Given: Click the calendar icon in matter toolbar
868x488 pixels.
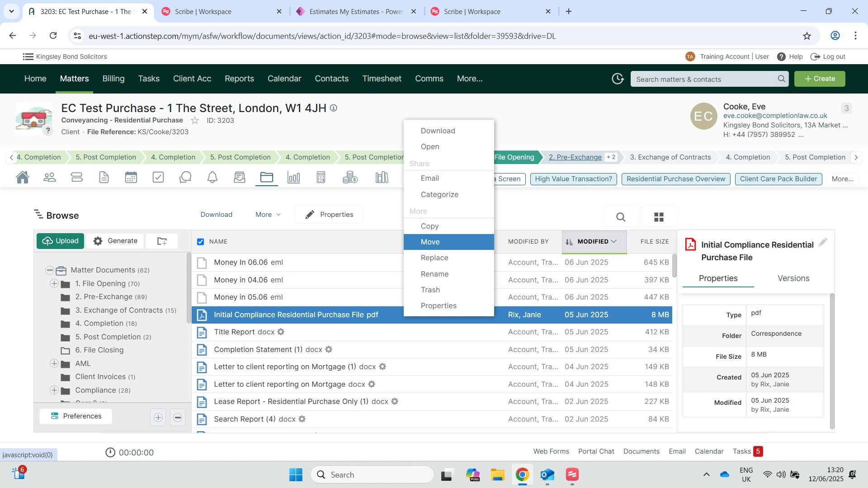Looking at the screenshot, I should [x=131, y=178].
